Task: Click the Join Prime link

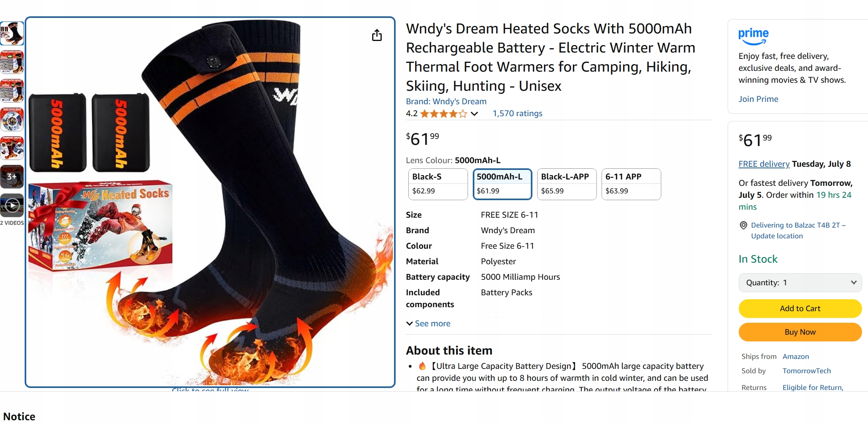Action: click(758, 99)
